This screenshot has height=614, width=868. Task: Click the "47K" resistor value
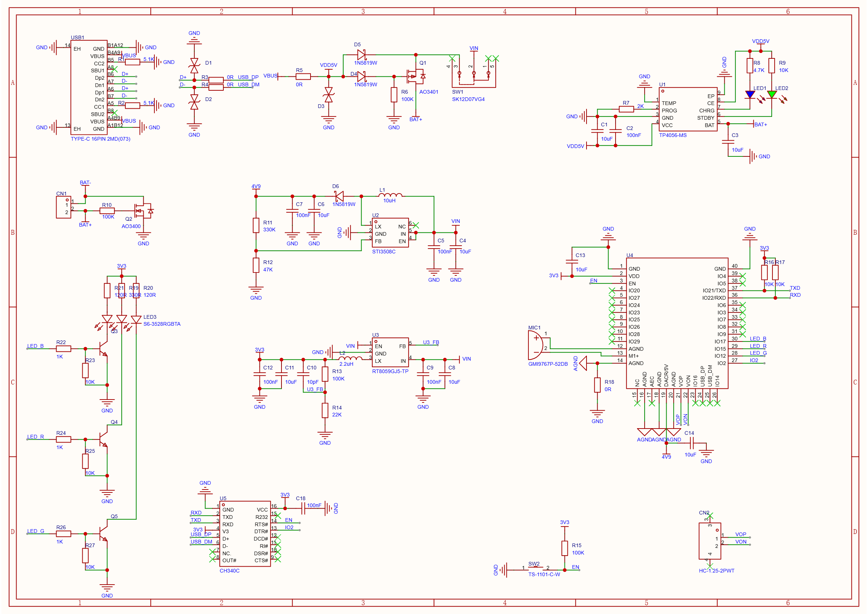point(268,270)
